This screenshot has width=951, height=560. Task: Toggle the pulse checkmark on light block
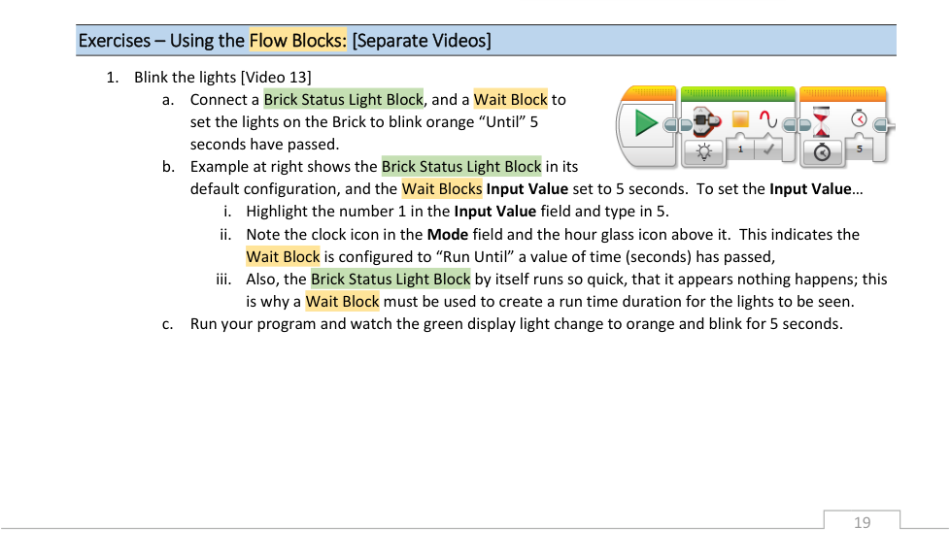tap(769, 148)
